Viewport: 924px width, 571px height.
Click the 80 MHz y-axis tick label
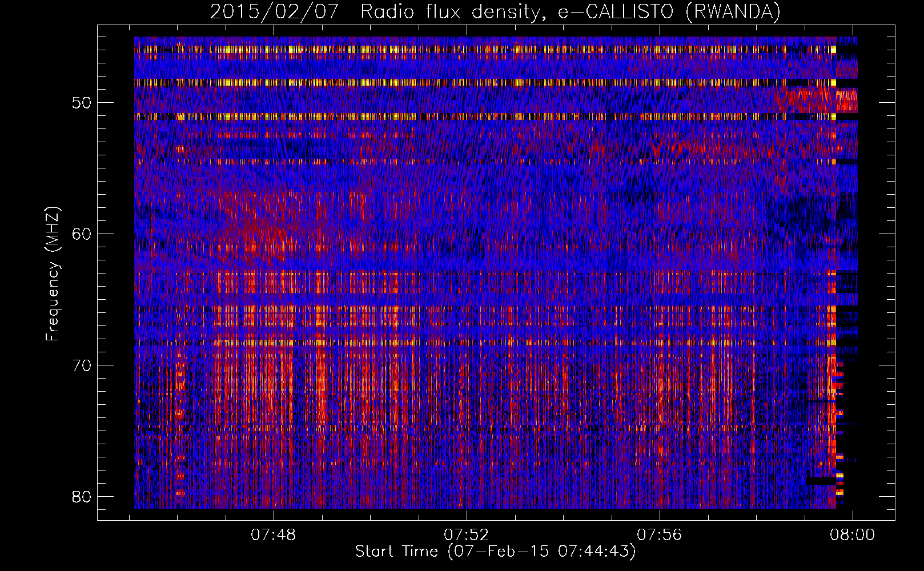(82, 496)
